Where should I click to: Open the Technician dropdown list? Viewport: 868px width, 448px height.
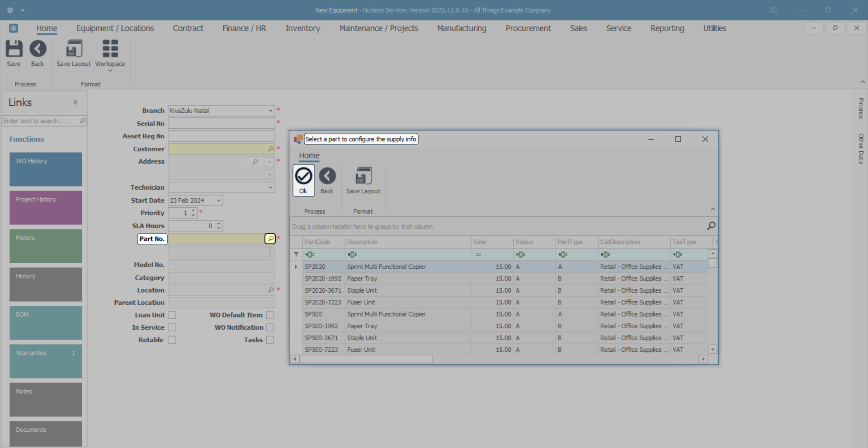pos(270,187)
